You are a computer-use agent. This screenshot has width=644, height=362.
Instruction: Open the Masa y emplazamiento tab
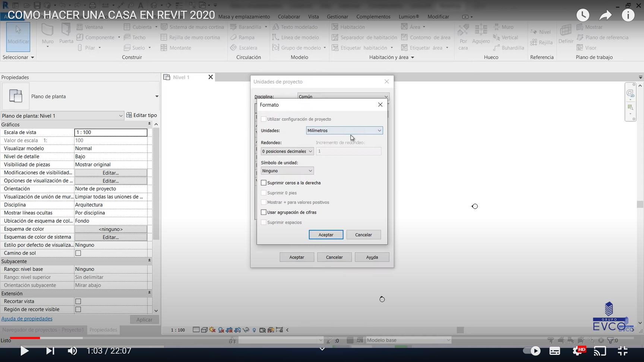(x=244, y=17)
